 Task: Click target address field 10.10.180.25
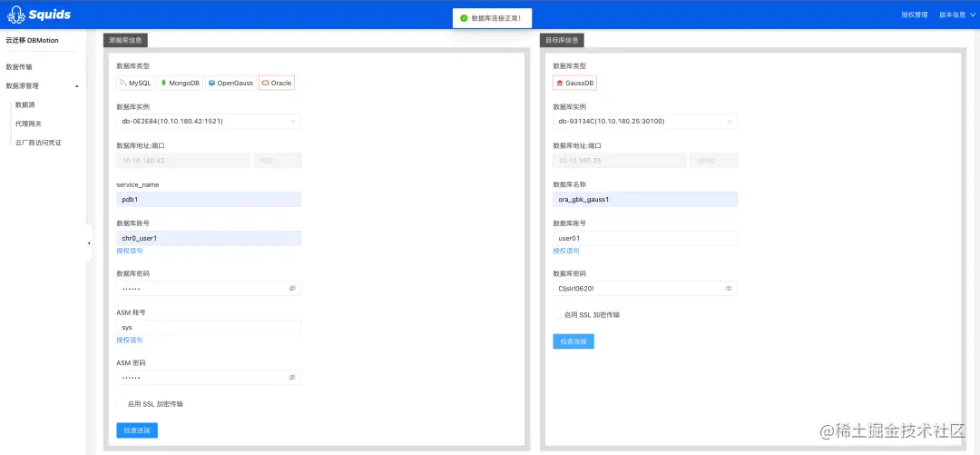tap(620, 160)
